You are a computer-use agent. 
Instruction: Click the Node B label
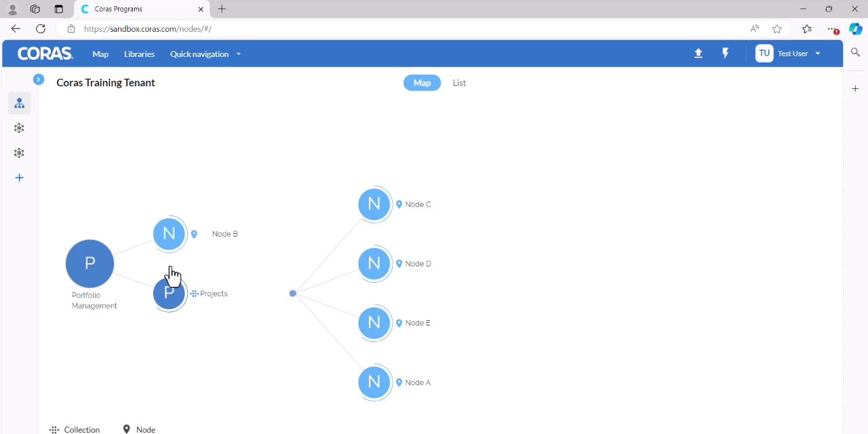pyautogui.click(x=224, y=234)
